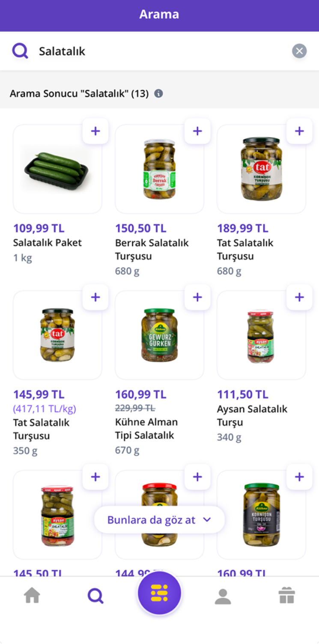Open the Salatalık Paket cucumber image

click(x=57, y=170)
